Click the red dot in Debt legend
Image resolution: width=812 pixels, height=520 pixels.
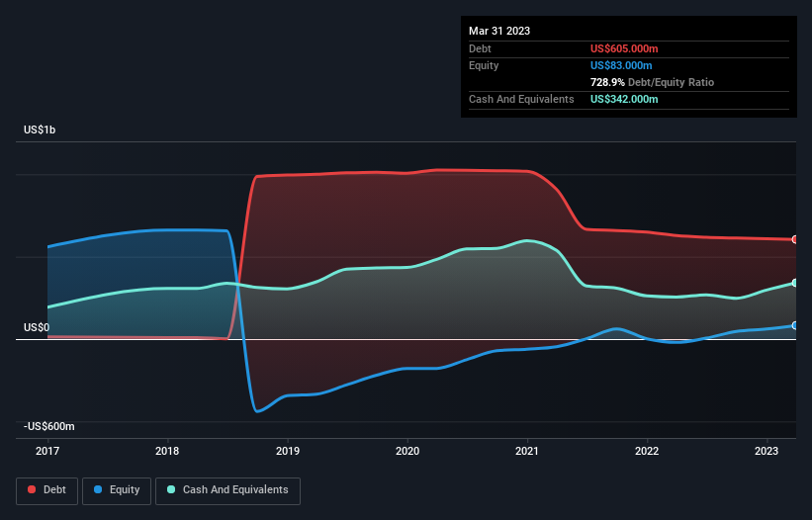click(32, 489)
